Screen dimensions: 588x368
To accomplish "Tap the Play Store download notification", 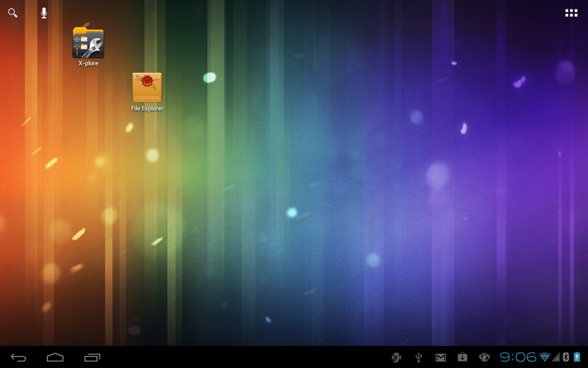I will click(x=462, y=358).
